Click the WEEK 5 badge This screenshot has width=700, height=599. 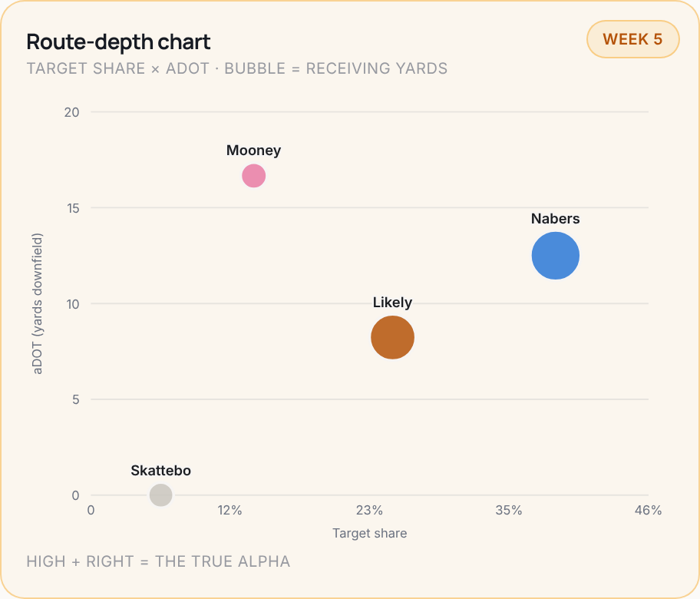coord(632,39)
